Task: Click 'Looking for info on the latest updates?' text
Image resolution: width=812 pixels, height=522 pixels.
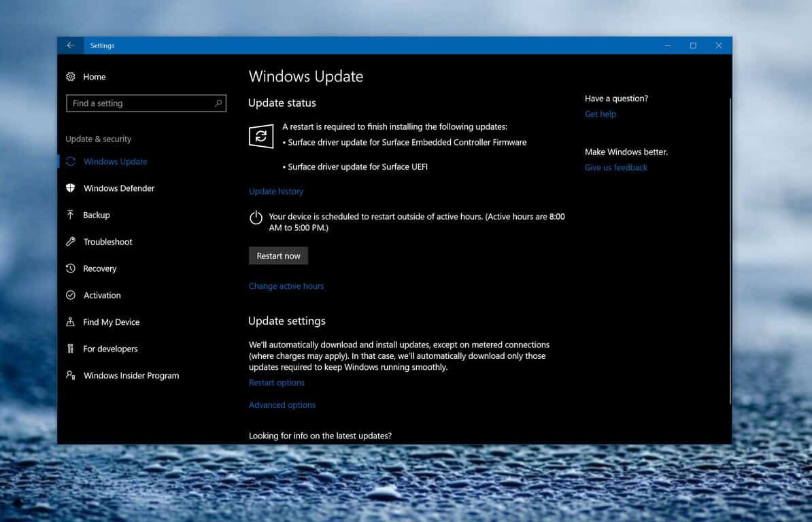Action: [320, 436]
